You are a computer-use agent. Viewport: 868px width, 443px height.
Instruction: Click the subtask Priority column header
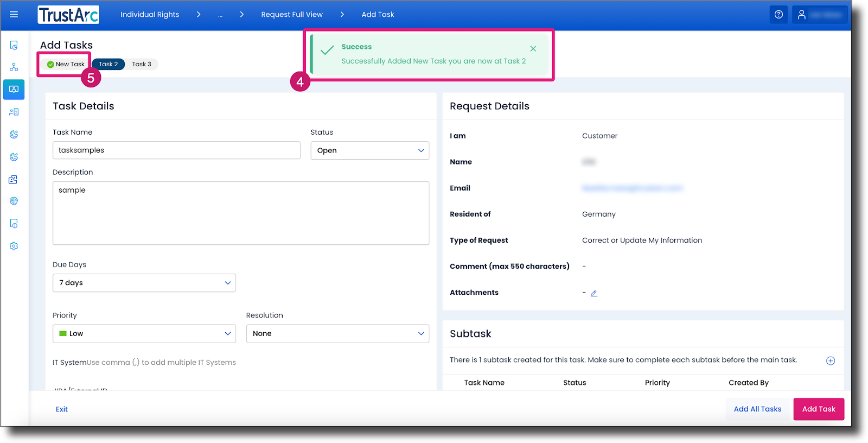(x=658, y=383)
